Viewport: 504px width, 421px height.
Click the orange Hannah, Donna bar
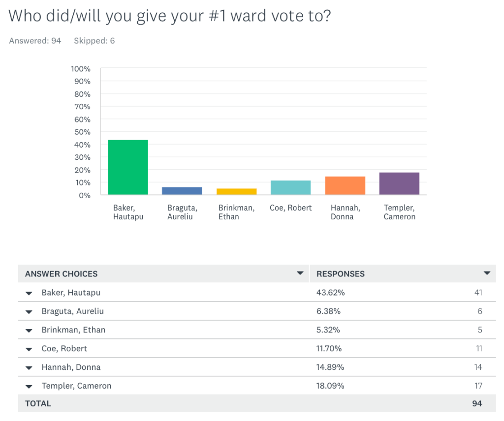point(345,185)
